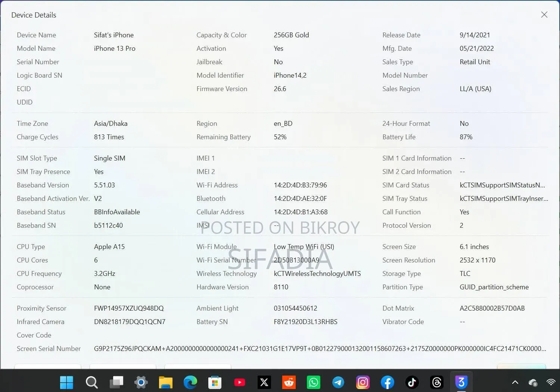Image resolution: width=560 pixels, height=392 pixels.
Task: Click the time zone value "Asia/Dhaka"
Action: 111,124
